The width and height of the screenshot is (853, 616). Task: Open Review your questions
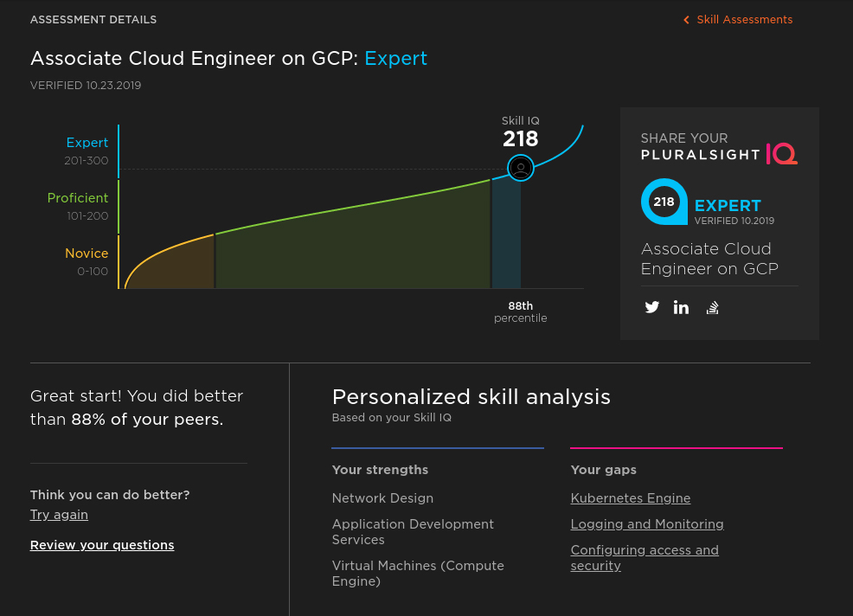click(101, 545)
